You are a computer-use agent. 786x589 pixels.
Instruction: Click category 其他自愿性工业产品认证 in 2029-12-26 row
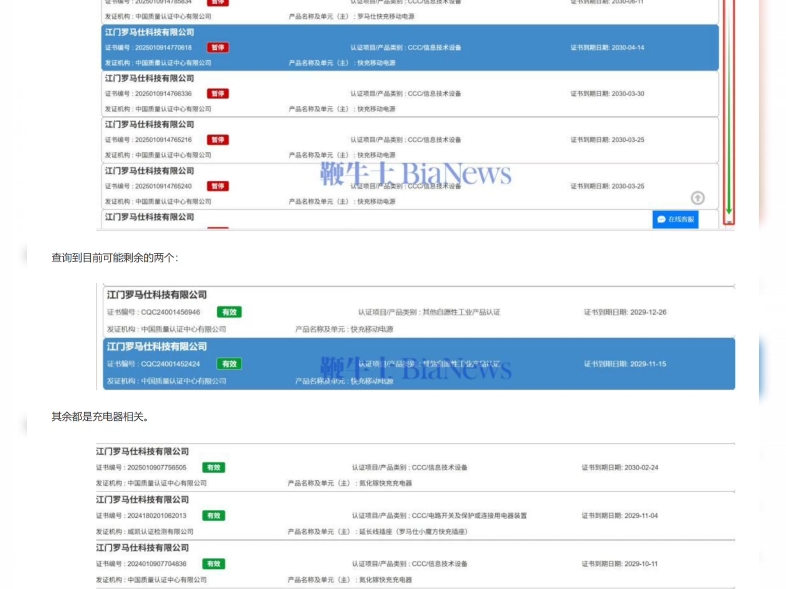(x=461, y=312)
